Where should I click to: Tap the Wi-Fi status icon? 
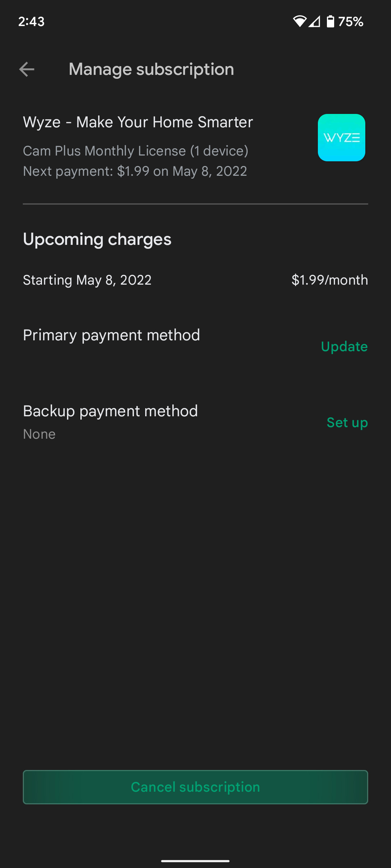299,21
